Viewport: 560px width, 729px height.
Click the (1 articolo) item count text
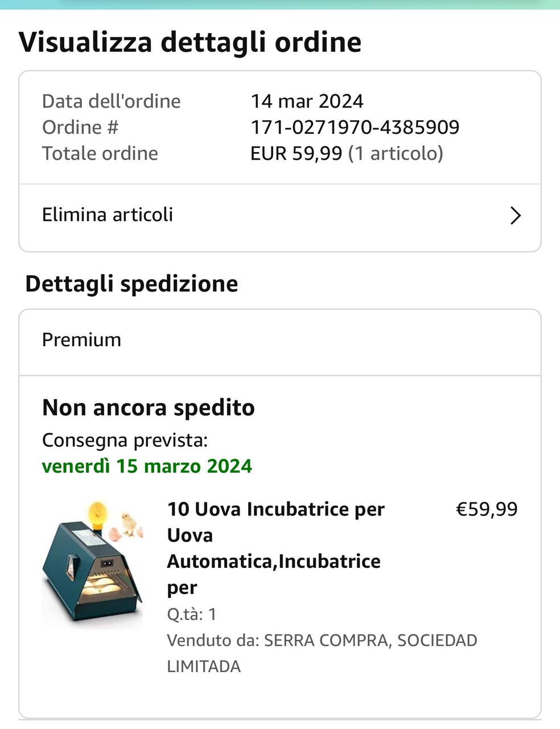pos(396,153)
